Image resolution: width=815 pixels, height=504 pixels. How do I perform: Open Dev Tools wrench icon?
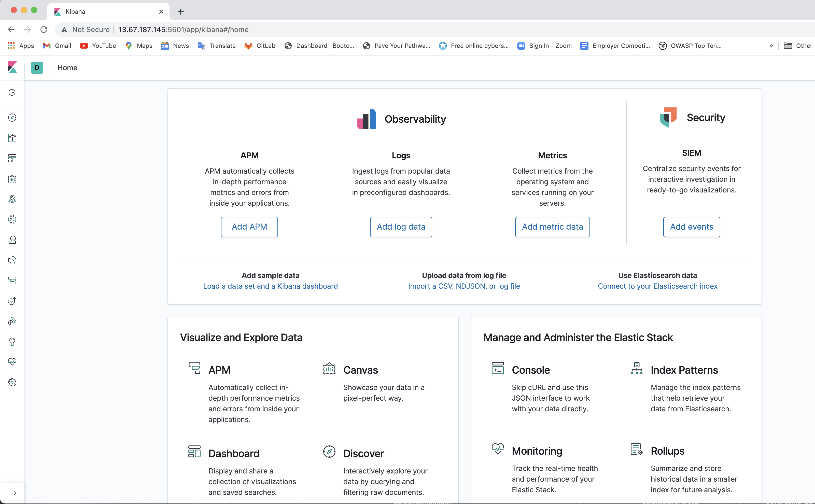(x=12, y=341)
